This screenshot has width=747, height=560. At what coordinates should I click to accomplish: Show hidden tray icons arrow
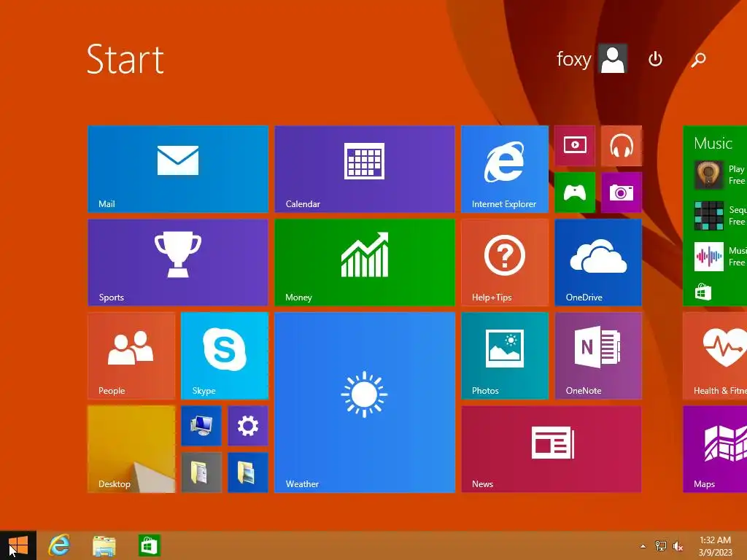tap(643, 546)
